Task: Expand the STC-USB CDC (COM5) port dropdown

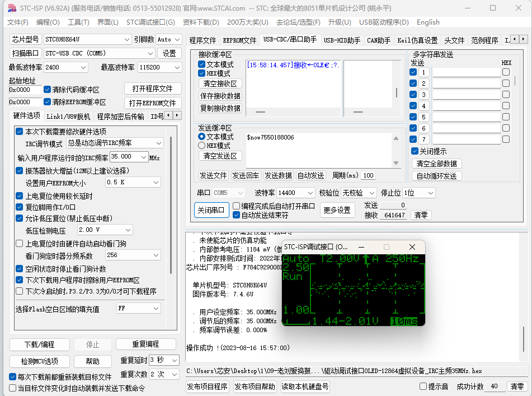Action: point(100,53)
